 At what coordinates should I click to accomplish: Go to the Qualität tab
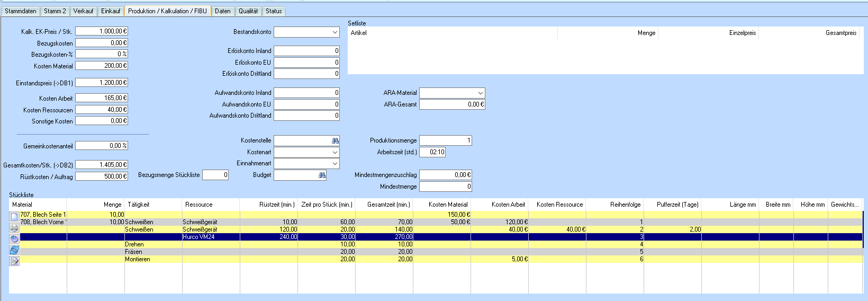(x=248, y=11)
